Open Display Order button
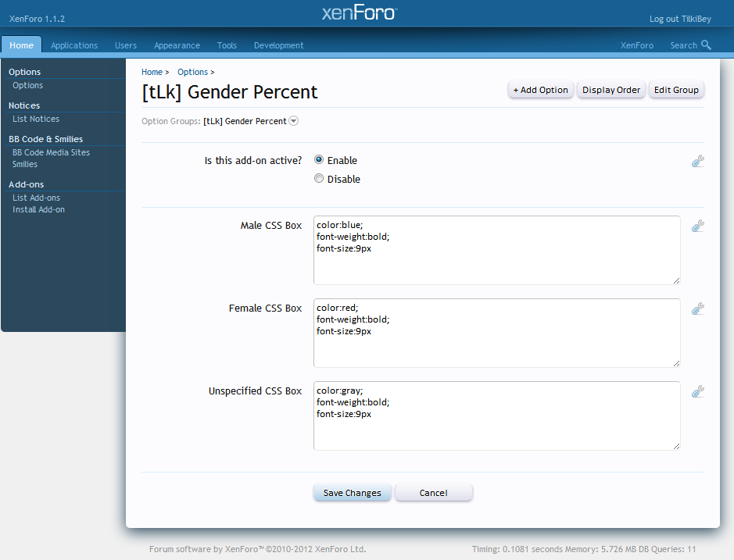This screenshot has width=734, height=560. pyautogui.click(x=611, y=90)
